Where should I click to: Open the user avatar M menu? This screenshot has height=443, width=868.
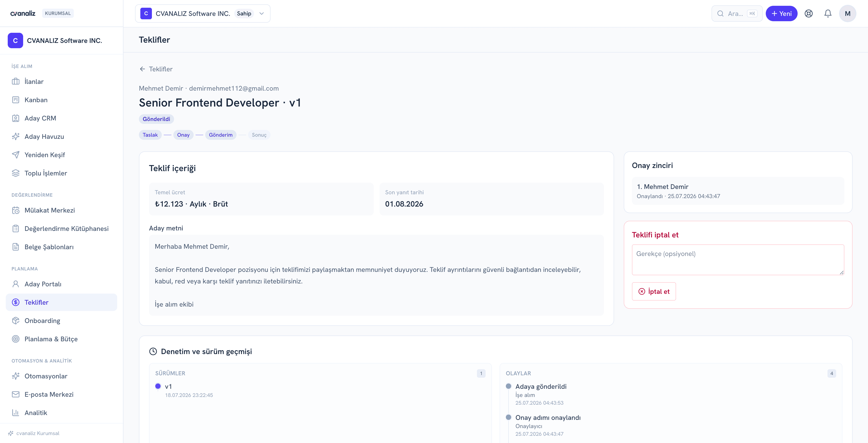click(x=848, y=13)
